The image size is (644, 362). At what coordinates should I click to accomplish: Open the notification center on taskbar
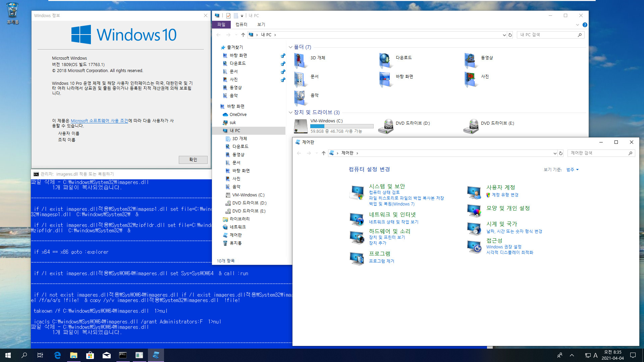[633, 355]
